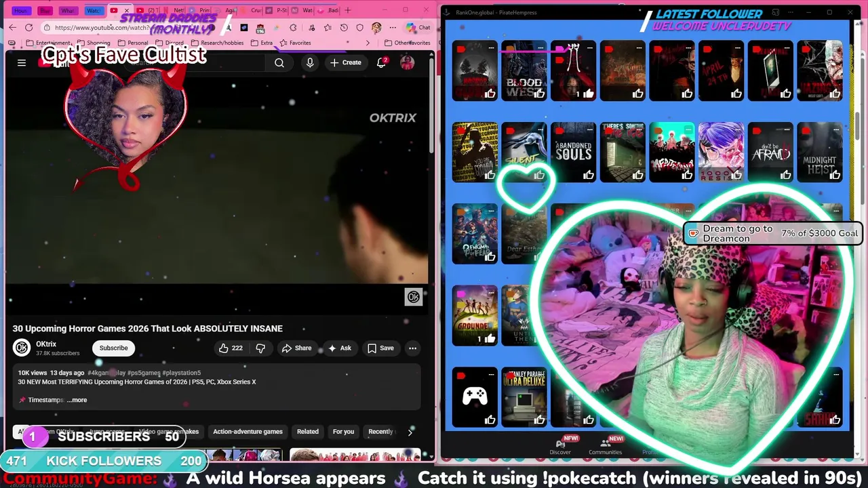Open browser history clock icon

click(x=344, y=27)
